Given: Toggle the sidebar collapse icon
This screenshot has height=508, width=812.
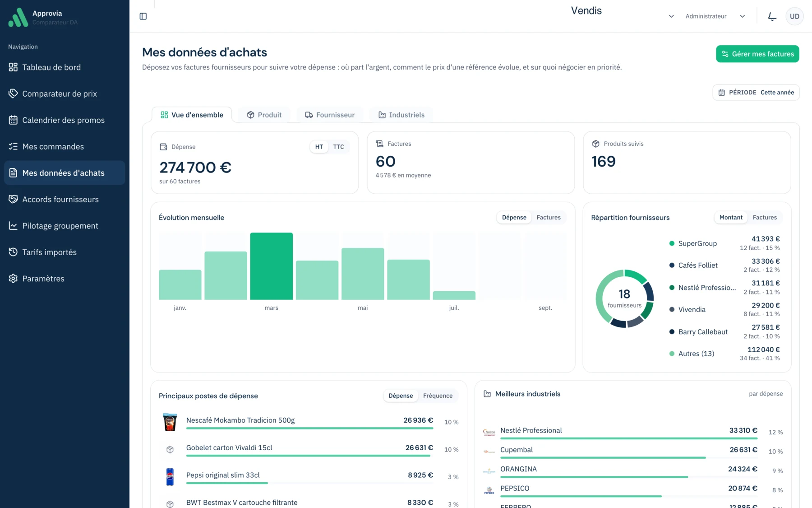Looking at the screenshot, I should coord(143,16).
